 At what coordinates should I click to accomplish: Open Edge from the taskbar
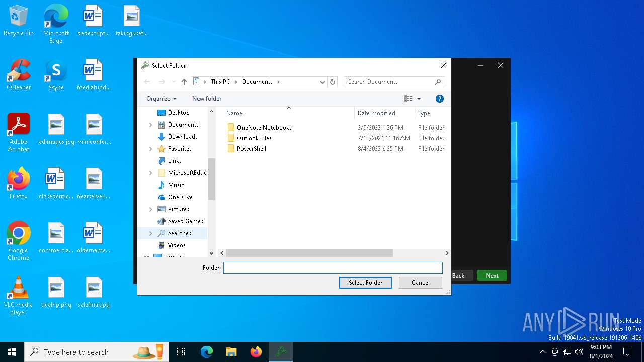(207, 352)
